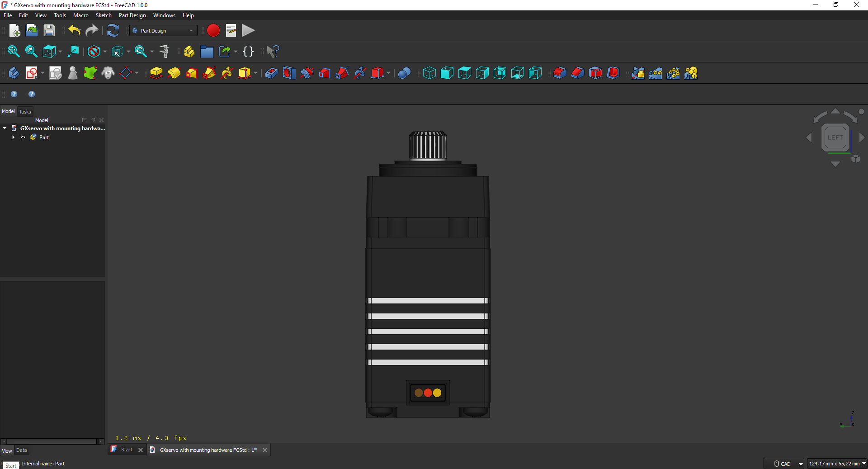Viewport: 868px width, 469px height.
Task: Click the Fillet tool icon
Action: (560, 73)
